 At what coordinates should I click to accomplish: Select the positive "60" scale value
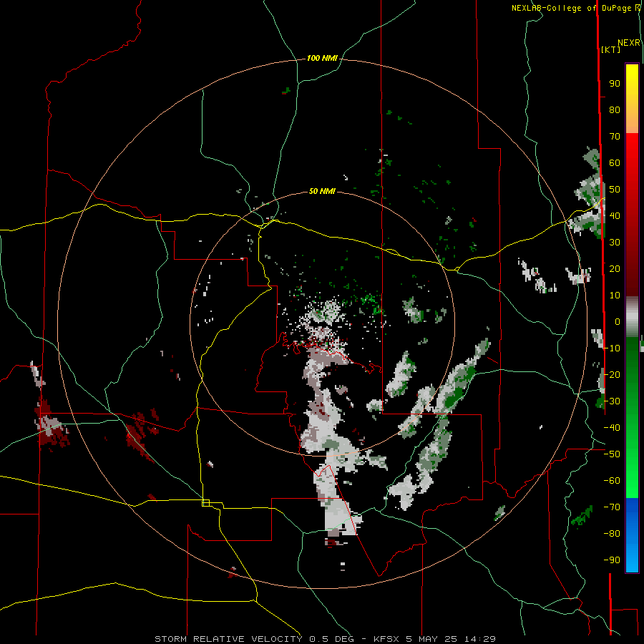point(615,163)
